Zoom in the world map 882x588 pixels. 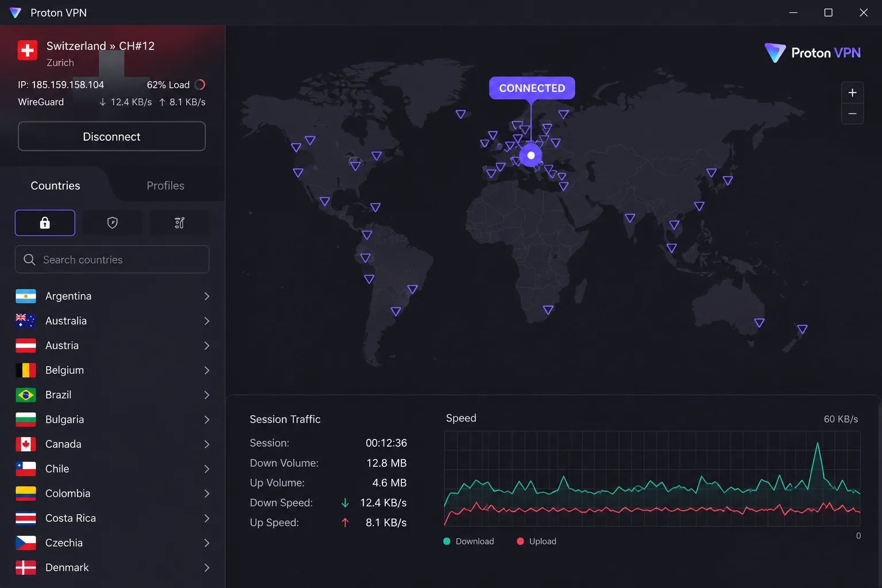coord(852,92)
